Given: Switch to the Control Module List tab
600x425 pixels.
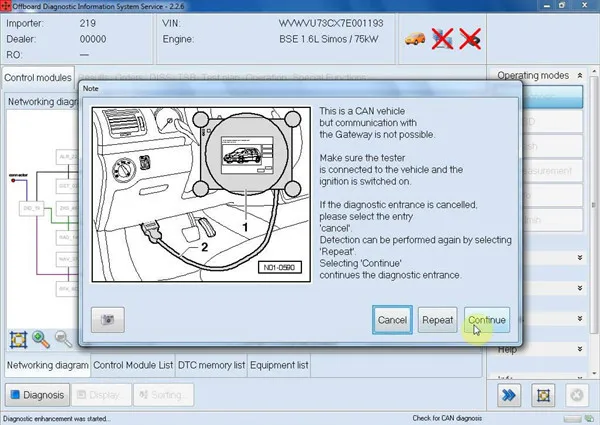Looking at the screenshot, I should [x=133, y=365].
